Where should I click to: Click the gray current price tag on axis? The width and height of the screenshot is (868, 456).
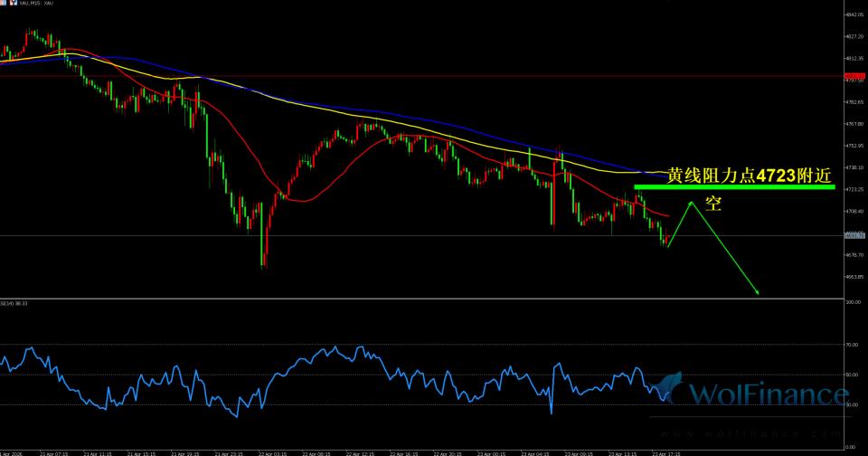853,235
